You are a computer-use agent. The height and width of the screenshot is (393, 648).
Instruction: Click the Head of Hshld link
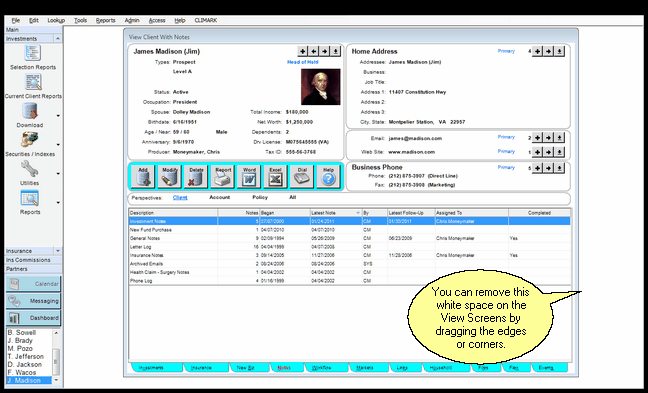point(303,62)
